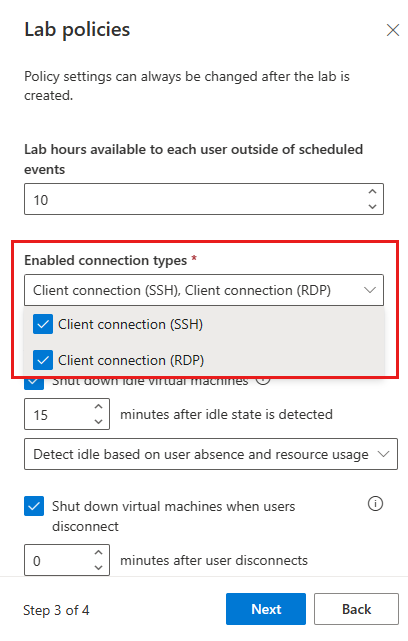
Task: Click the idle minutes field showing 15
Action: point(67,414)
